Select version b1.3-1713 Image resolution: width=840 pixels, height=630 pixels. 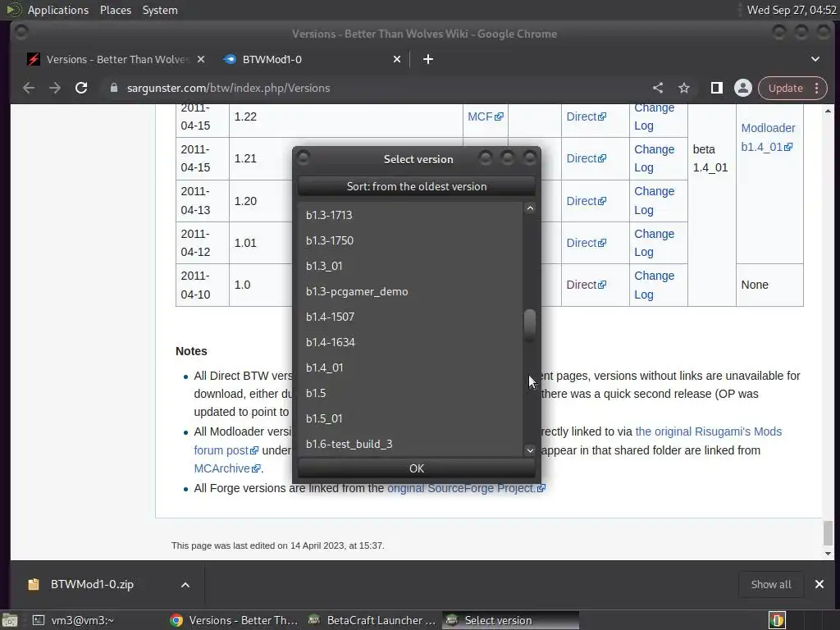point(410,215)
